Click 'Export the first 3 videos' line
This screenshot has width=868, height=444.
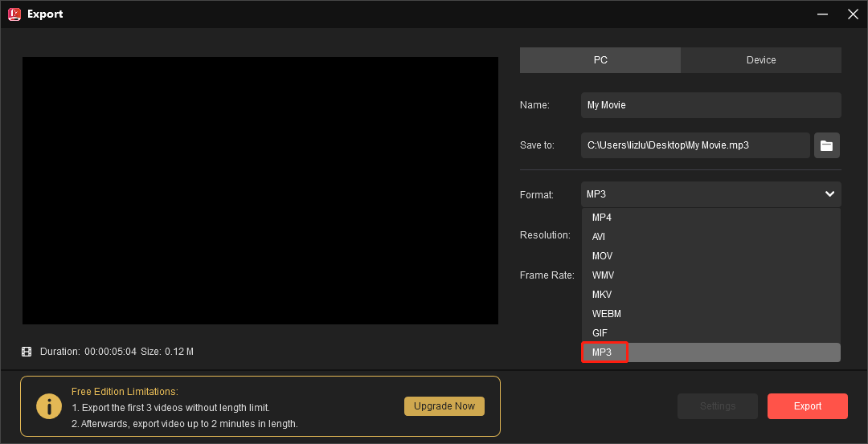(170, 408)
